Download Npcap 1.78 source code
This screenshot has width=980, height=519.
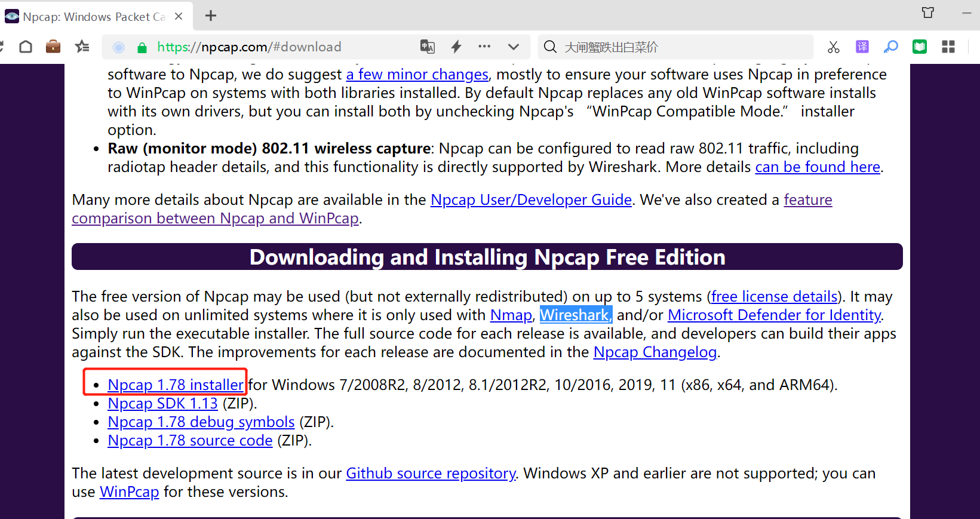(x=190, y=441)
